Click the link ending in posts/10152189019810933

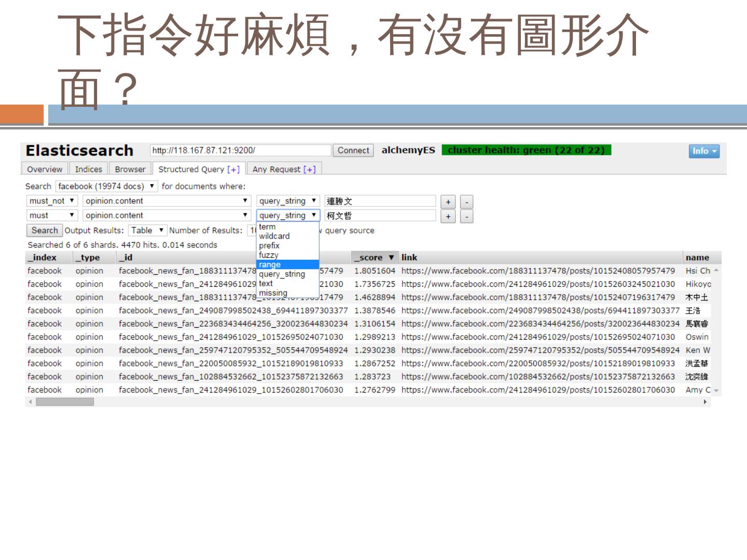[x=538, y=363]
